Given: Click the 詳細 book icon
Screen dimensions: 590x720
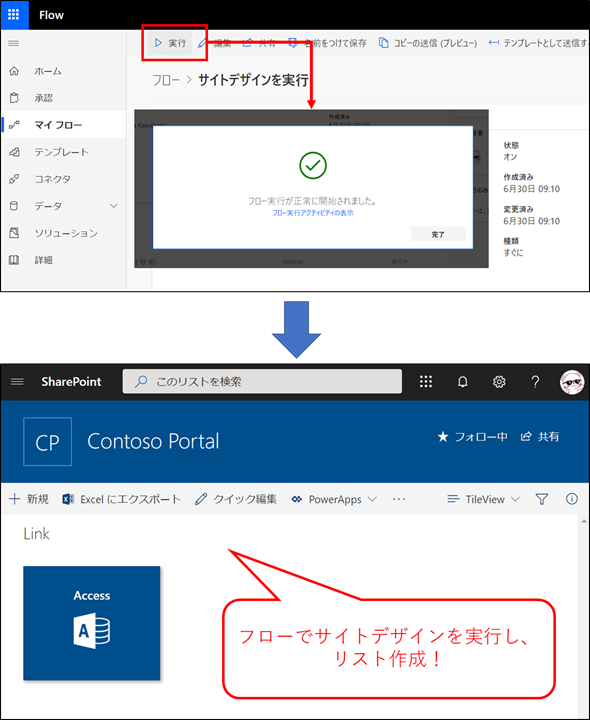Looking at the screenshot, I should click(x=14, y=260).
